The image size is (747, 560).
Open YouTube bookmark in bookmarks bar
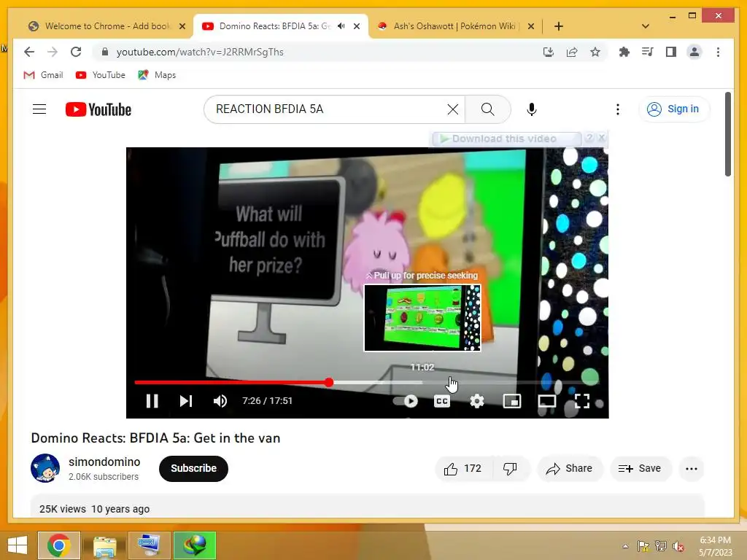tap(101, 75)
